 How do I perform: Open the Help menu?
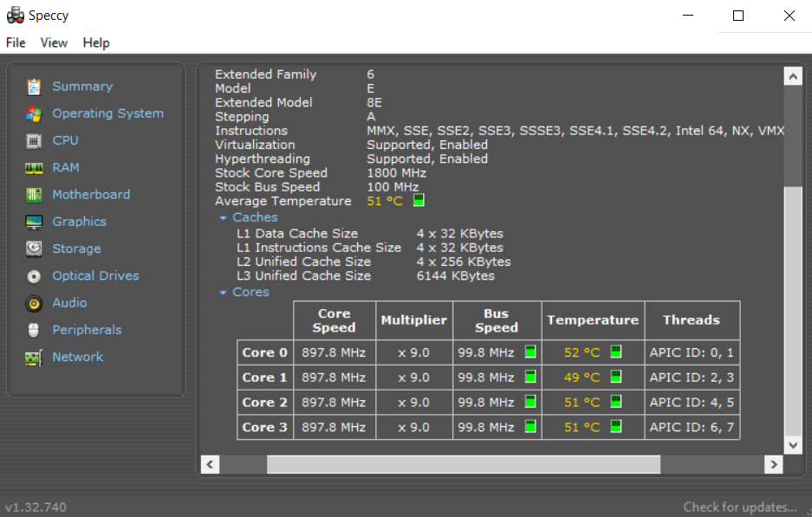[x=95, y=42]
